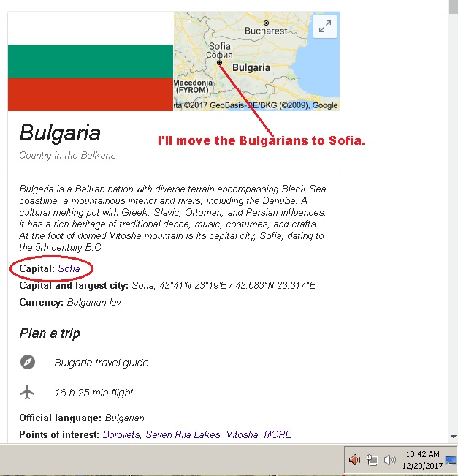This screenshot has height=476, width=458.
Task: Open the Vitosha point of interest link
Action: [x=243, y=434]
